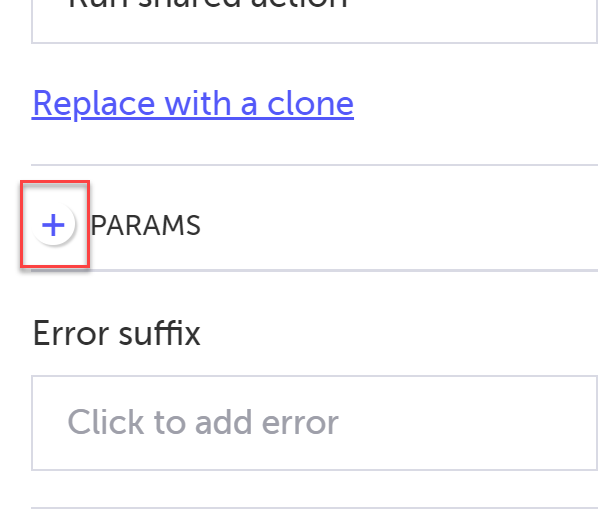Click the Run shared action field

(x=314, y=18)
